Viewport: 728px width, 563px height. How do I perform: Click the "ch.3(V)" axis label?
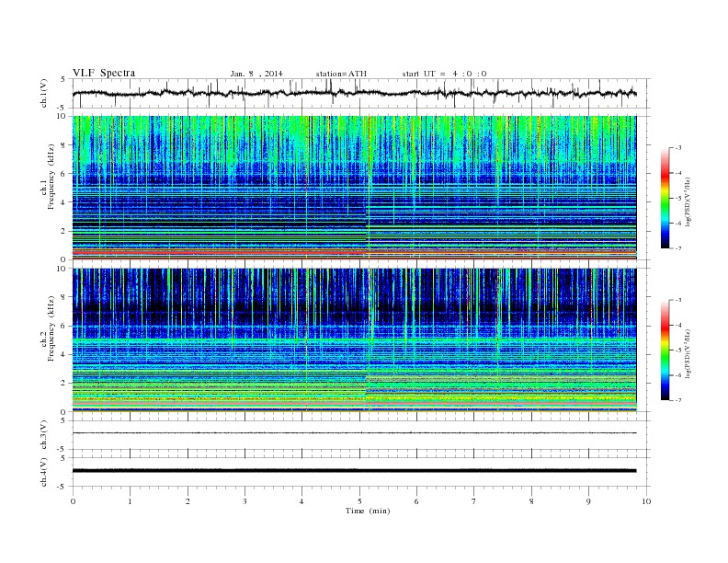pos(44,435)
